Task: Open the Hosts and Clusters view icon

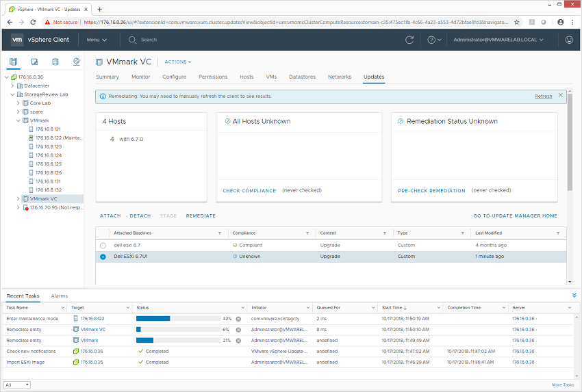Action: coord(14,62)
